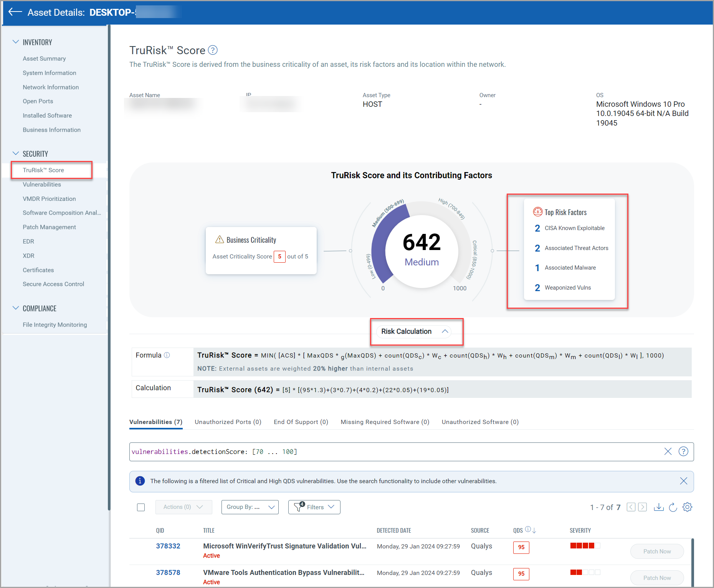Click Top Risk Factors icon
Image resolution: width=714 pixels, height=588 pixels.
(538, 212)
